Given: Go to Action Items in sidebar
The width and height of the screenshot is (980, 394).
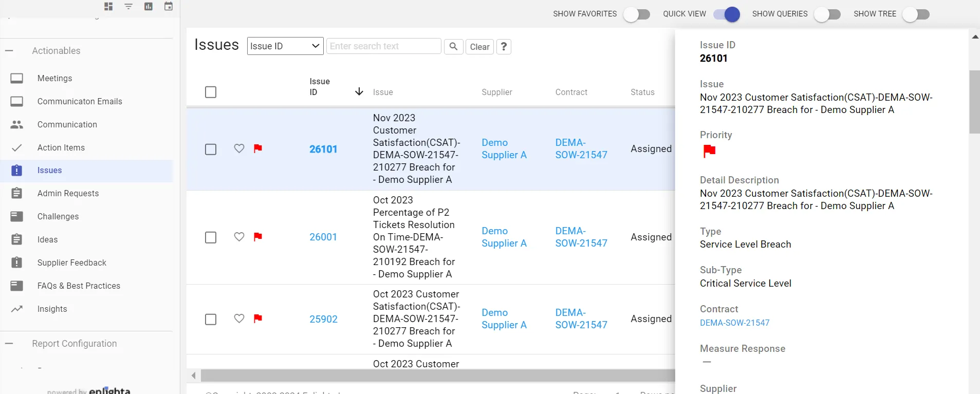Looking at the screenshot, I should (x=61, y=148).
